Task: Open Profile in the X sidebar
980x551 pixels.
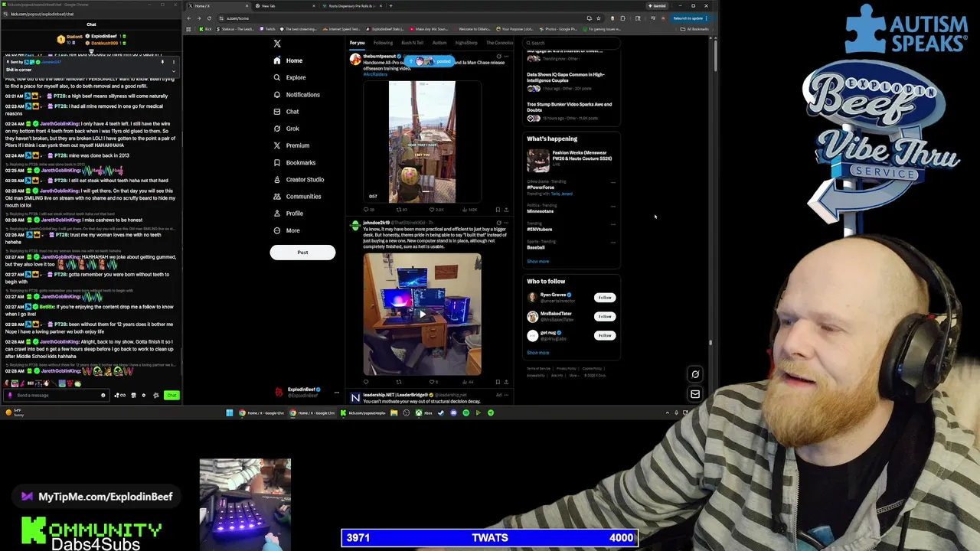Action: pos(288,214)
